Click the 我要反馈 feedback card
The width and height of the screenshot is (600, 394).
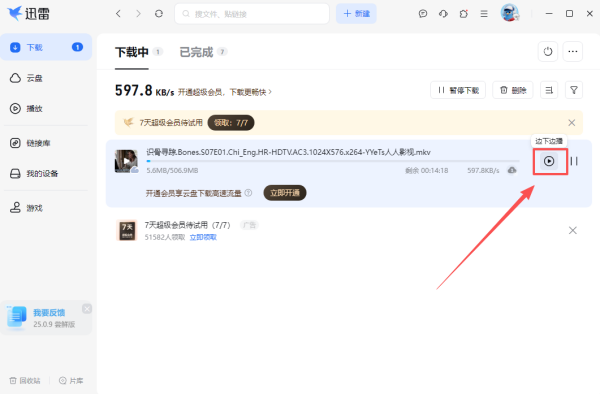46,318
